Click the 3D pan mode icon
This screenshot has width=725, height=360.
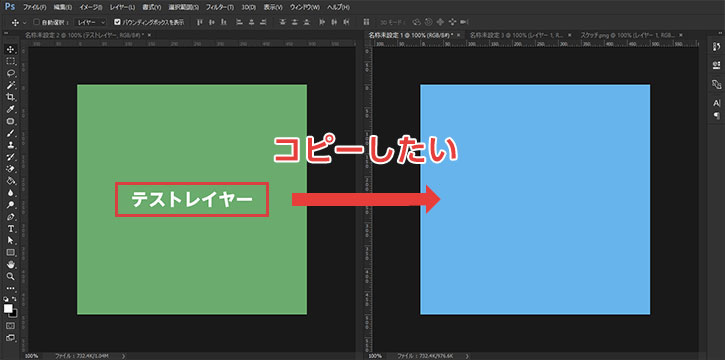pyautogui.click(x=440, y=22)
